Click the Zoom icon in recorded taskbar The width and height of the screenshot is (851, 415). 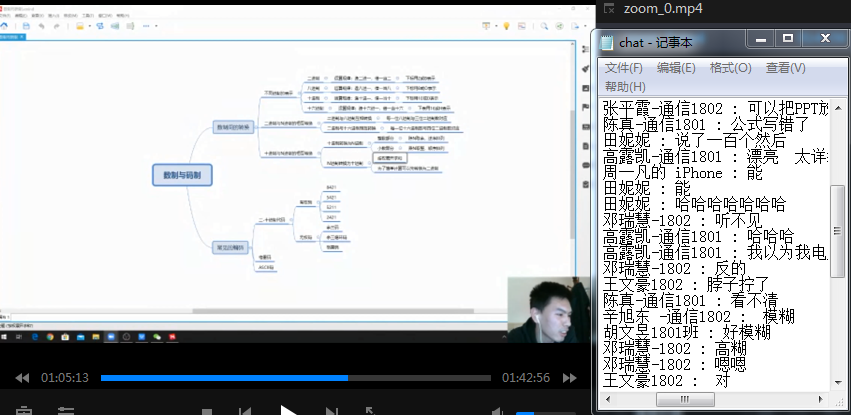click(x=111, y=337)
